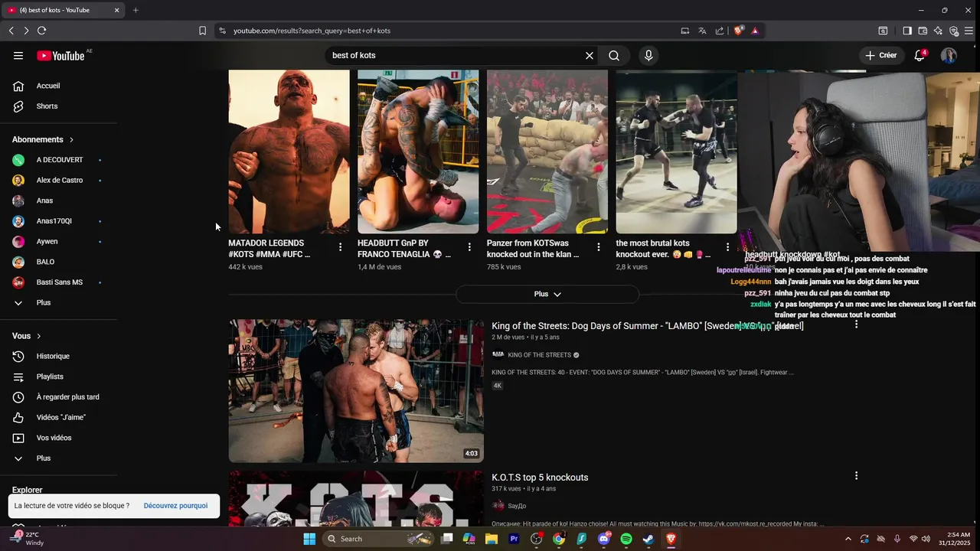Click the Créer button
Image resolution: width=980 pixels, height=551 pixels.
click(x=880, y=55)
